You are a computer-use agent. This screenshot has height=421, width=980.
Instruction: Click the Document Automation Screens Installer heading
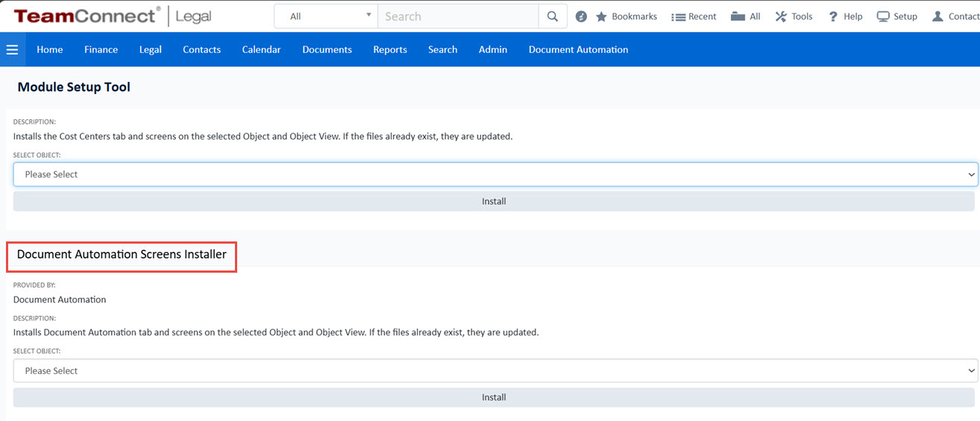click(x=122, y=254)
